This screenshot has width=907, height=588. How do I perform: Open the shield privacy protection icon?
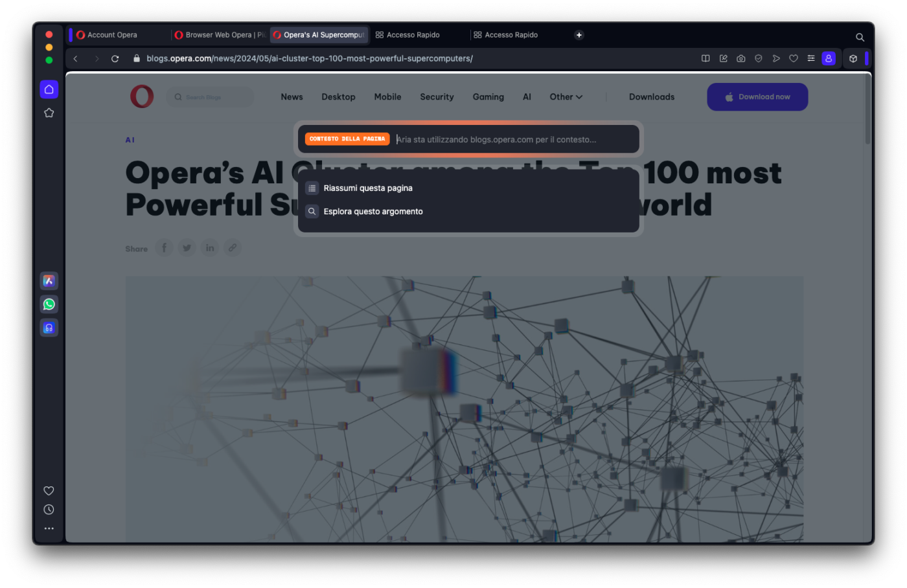(759, 58)
